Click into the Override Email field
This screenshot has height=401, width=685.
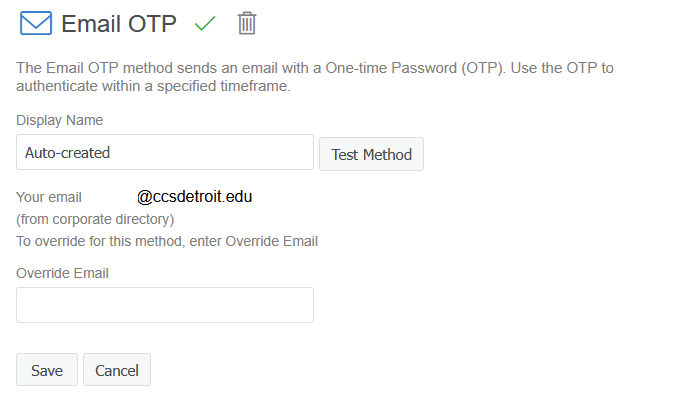165,305
